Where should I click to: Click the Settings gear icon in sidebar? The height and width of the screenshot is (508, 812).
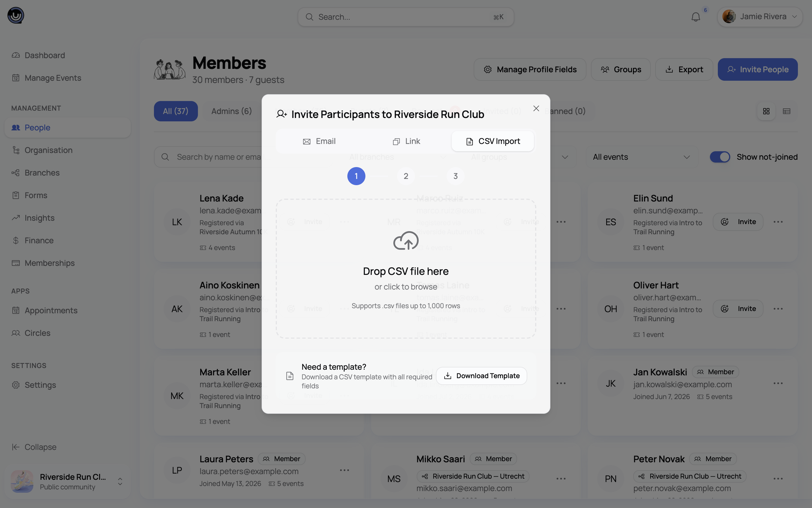(16, 385)
